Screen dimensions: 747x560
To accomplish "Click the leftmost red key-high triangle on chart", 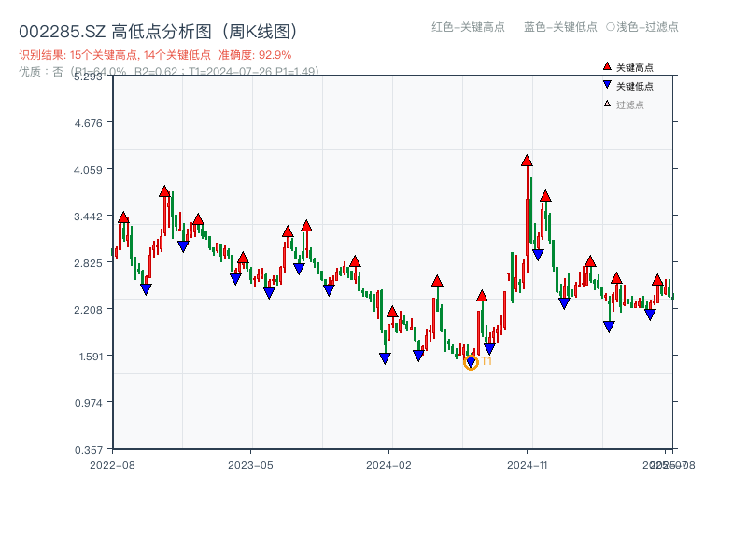I will pyautogui.click(x=123, y=217).
